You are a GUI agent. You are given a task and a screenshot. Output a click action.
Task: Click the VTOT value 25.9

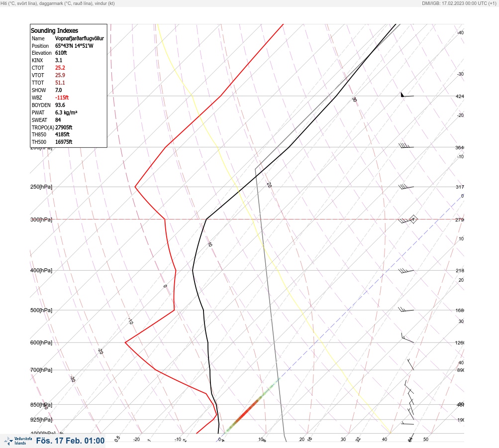click(x=60, y=75)
